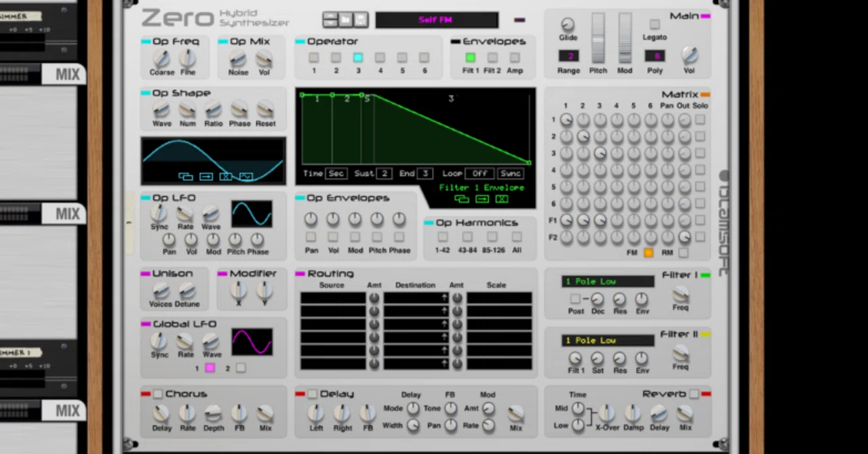The height and width of the screenshot is (454, 868).
Task: Toggle the Legato switch
Action: click(654, 25)
